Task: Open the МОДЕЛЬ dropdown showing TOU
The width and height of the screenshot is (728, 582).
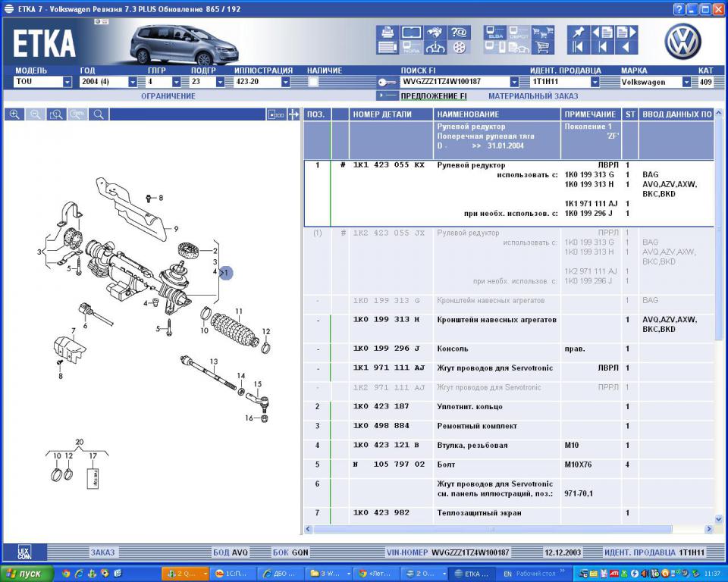Action: (x=67, y=82)
